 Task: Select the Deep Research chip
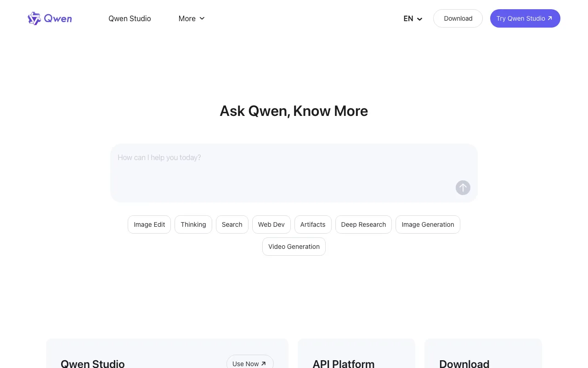pyautogui.click(x=363, y=224)
